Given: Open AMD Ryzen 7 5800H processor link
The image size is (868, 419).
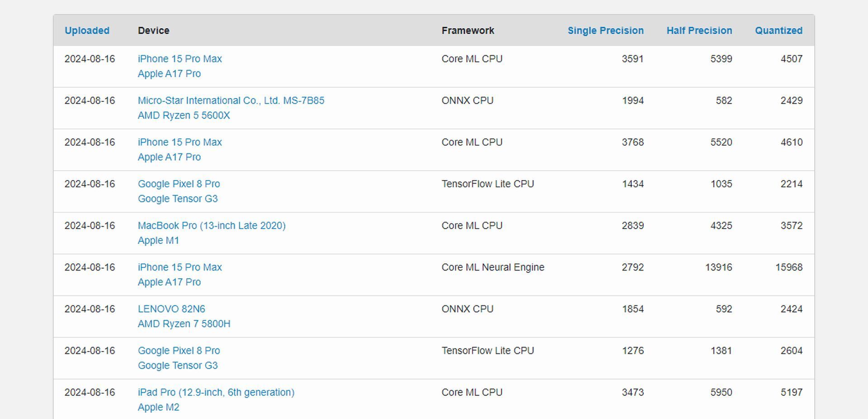Looking at the screenshot, I should 184,324.
